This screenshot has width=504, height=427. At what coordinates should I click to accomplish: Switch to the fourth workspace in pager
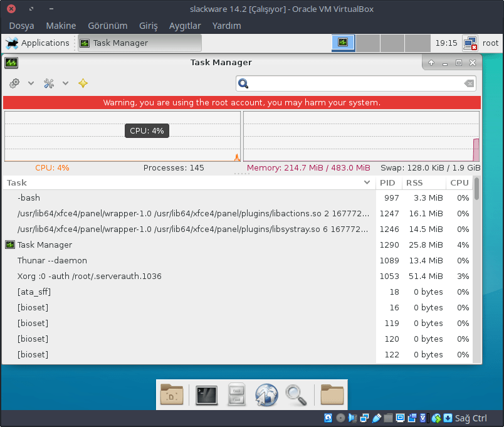pos(417,43)
